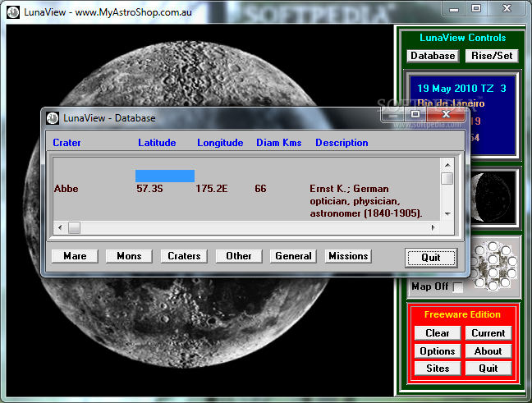The width and height of the screenshot is (532, 403).
Task: Open the About button
Action: pos(488,350)
